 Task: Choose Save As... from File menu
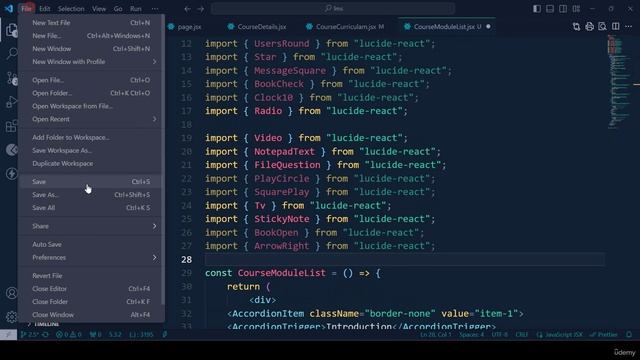91,195
